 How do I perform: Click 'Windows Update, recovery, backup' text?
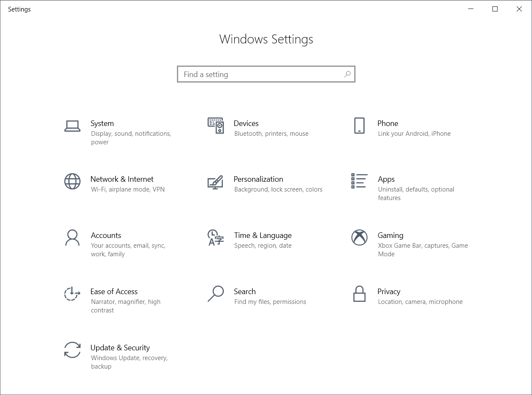(129, 362)
